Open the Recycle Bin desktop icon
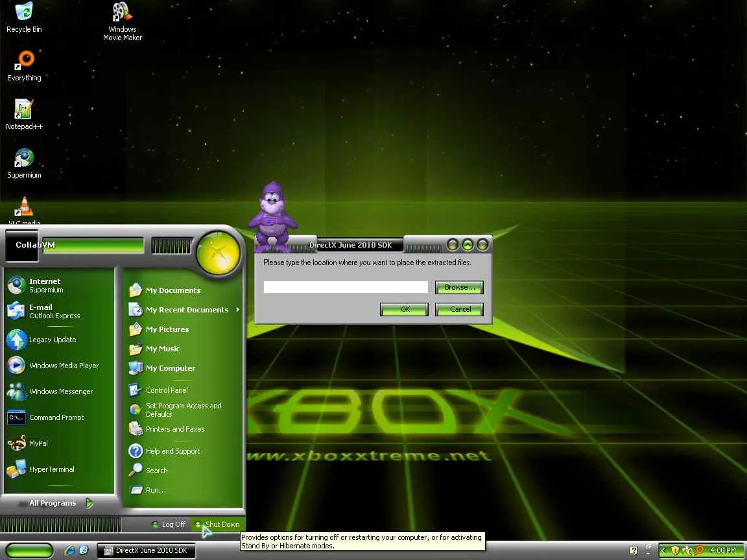This screenshot has width=747, height=560. (24, 17)
